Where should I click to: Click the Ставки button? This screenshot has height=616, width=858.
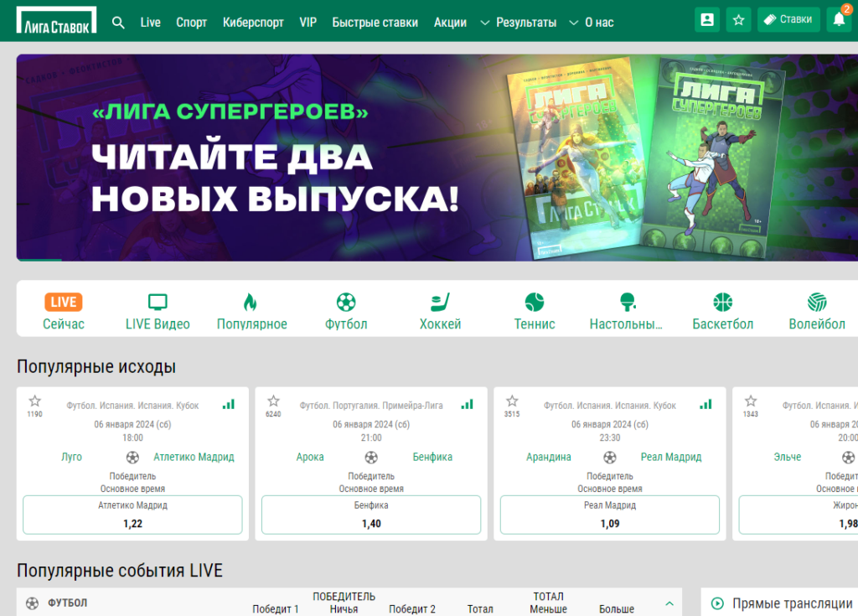pyautogui.click(x=788, y=20)
